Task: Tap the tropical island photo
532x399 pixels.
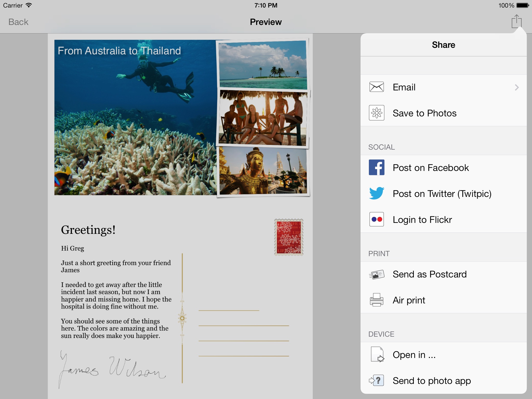Action: [x=263, y=64]
